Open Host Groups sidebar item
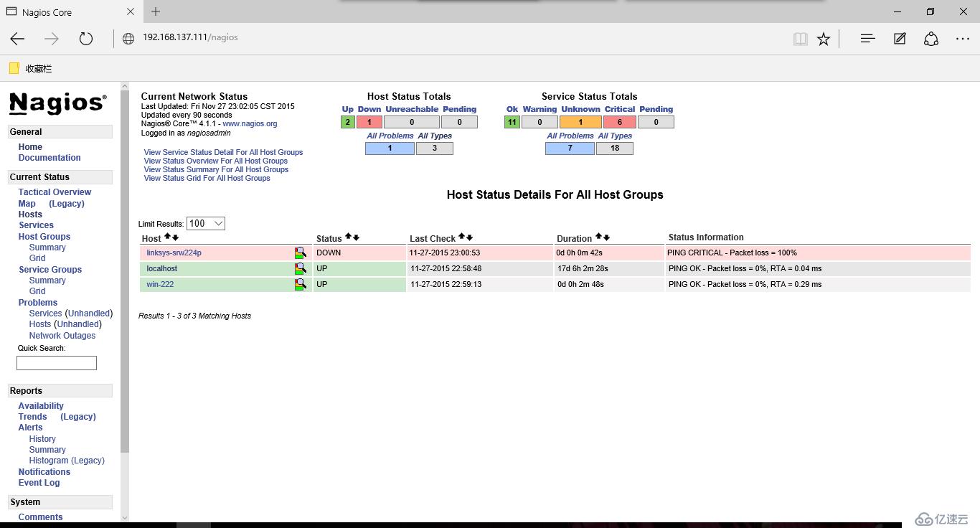 (x=44, y=237)
